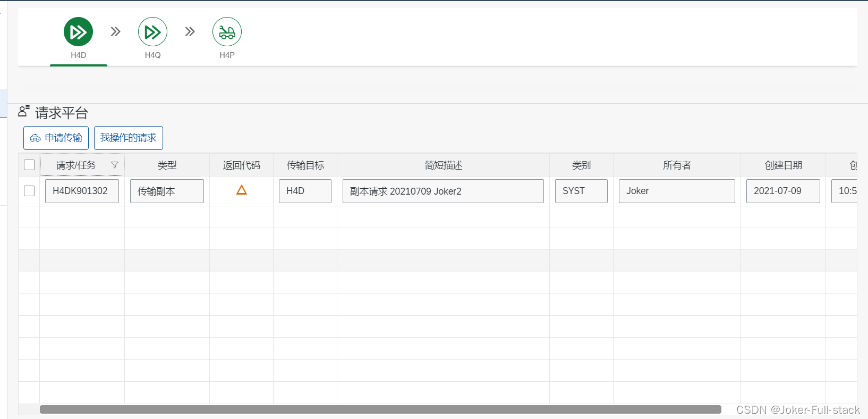Click the 我操作的请求 button

[129, 138]
